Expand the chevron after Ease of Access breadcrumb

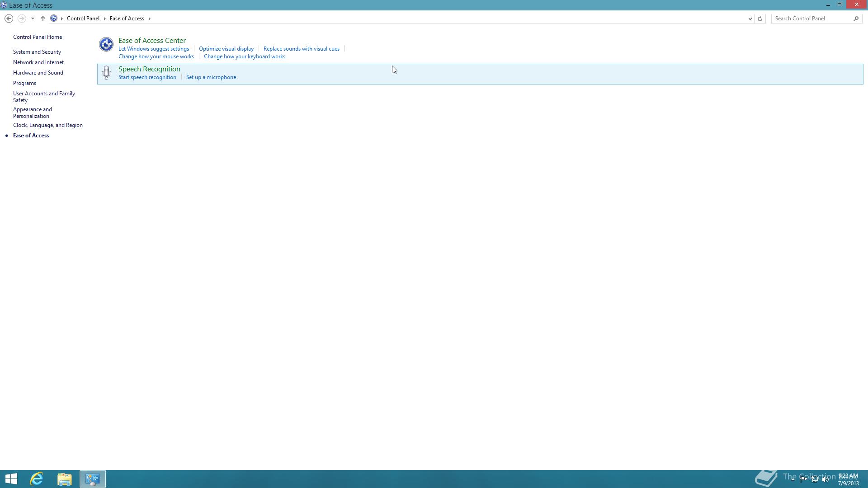tap(149, 19)
